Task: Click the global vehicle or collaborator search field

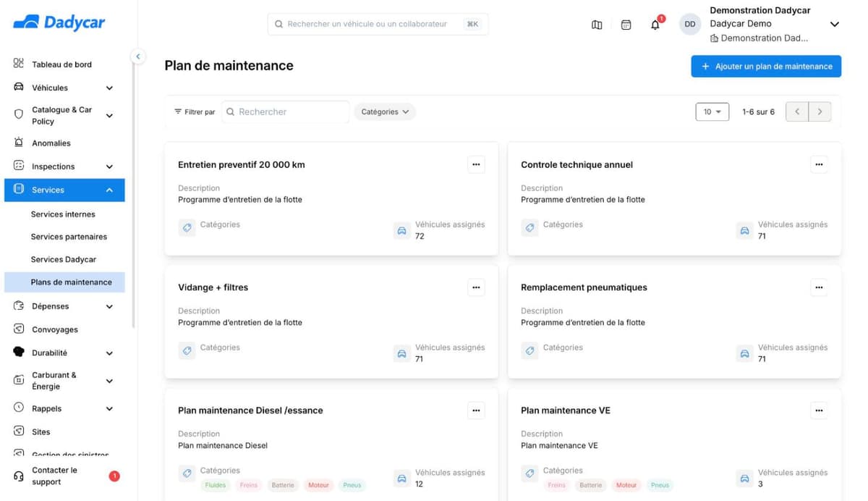Action: (378, 24)
